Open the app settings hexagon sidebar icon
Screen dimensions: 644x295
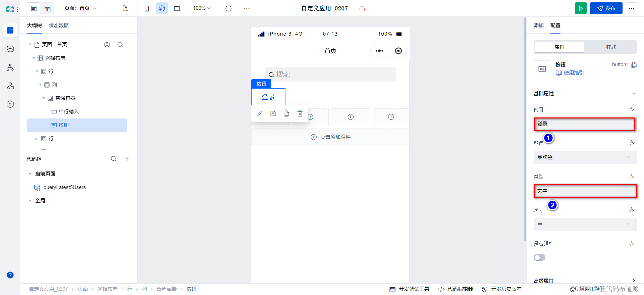coord(10,104)
